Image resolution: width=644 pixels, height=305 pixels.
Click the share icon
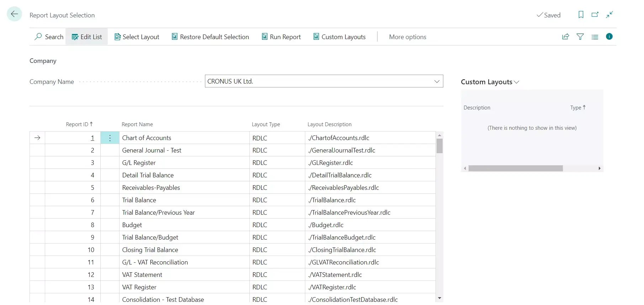[x=565, y=37]
